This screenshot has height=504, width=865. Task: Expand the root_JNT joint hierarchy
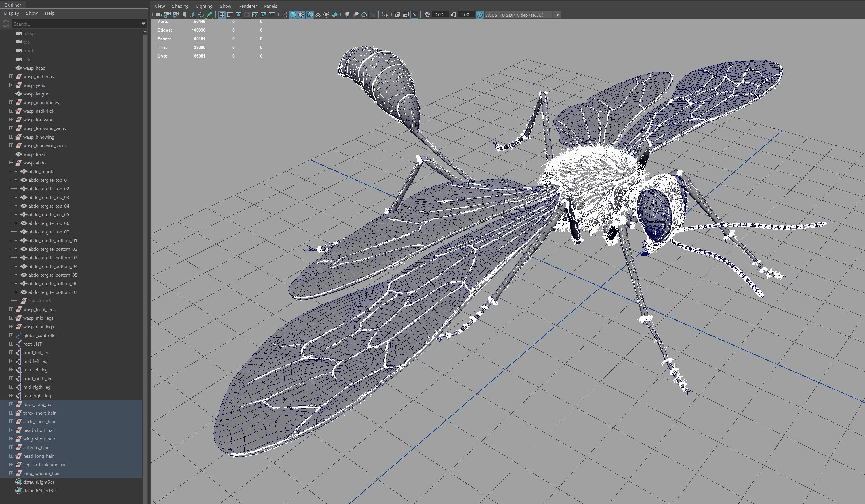pyautogui.click(x=11, y=344)
